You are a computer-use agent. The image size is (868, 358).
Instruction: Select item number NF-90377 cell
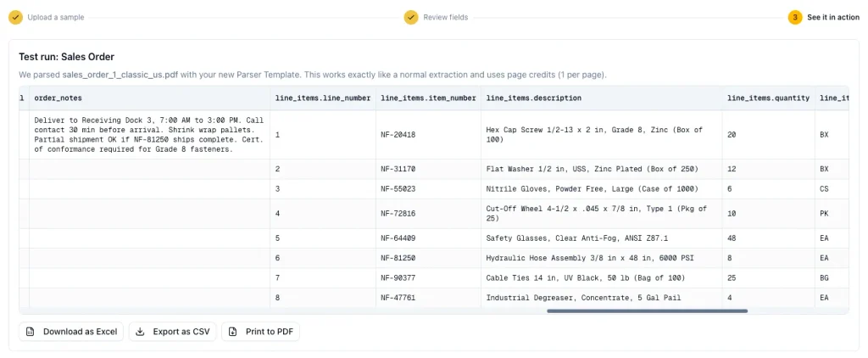coord(428,278)
